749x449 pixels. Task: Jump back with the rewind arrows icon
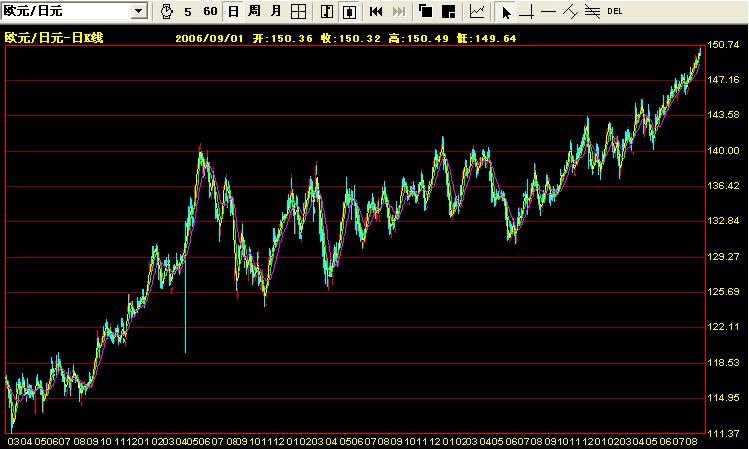point(376,11)
